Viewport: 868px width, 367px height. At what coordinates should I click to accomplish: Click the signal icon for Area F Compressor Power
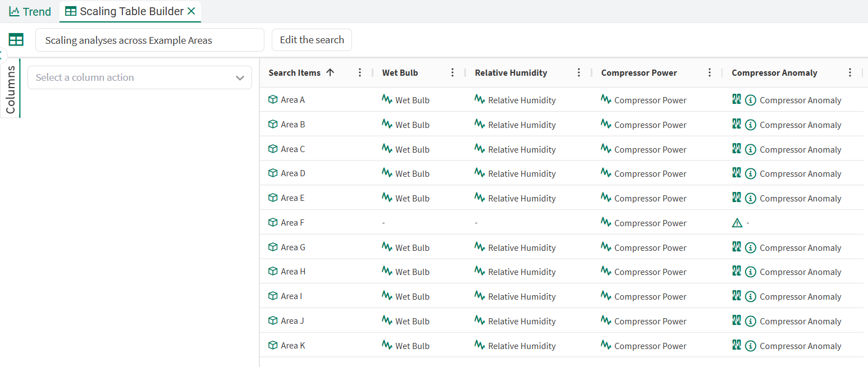606,222
